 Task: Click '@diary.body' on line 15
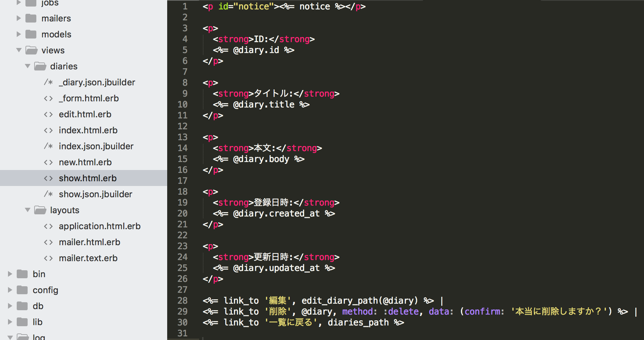[261, 159]
